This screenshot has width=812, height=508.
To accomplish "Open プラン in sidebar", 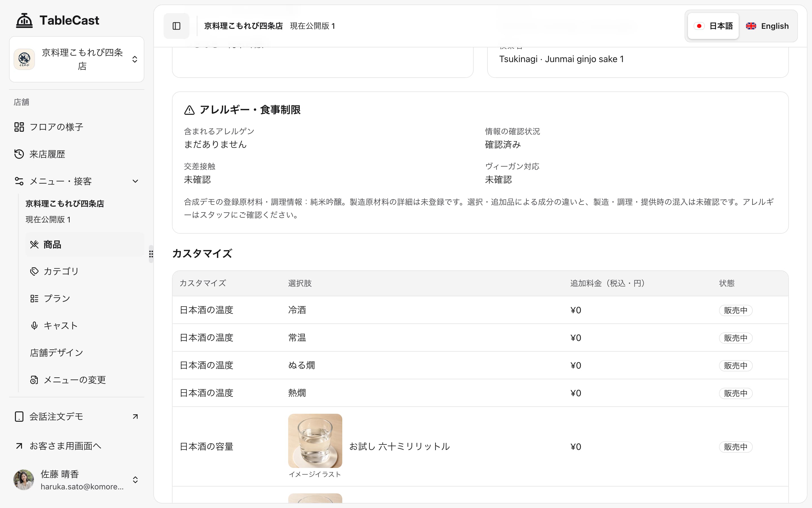I will point(85,298).
